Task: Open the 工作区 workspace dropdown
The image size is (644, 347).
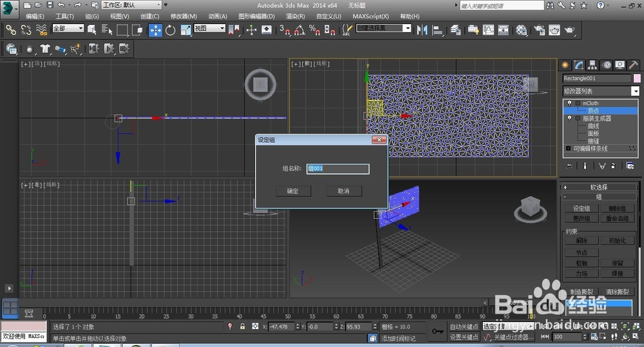Action: coord(131,5)
